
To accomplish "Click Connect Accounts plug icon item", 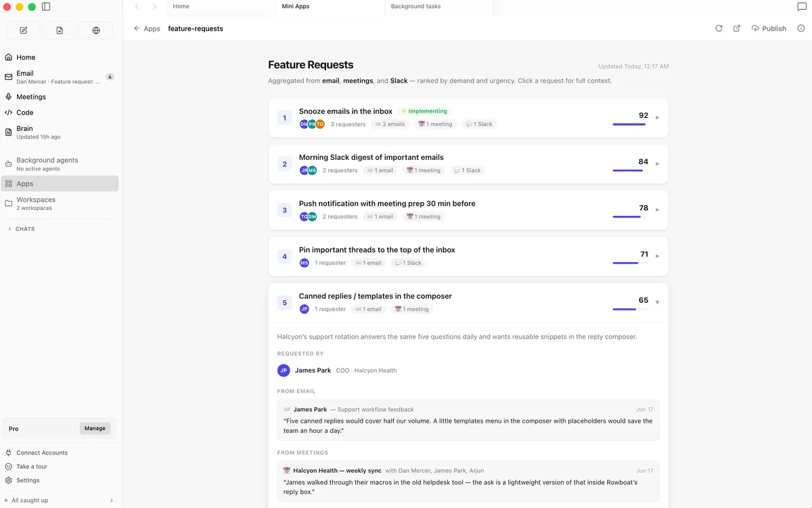I will tap(37, 452).
